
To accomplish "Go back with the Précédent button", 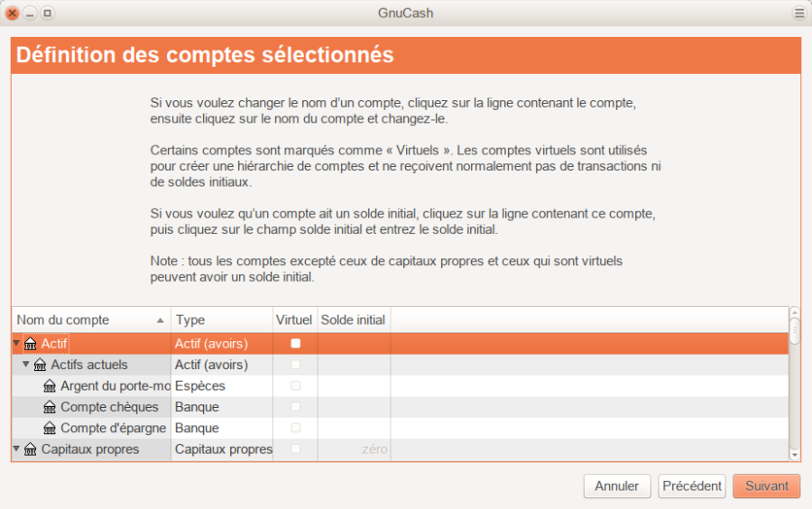I will point(692,486).
